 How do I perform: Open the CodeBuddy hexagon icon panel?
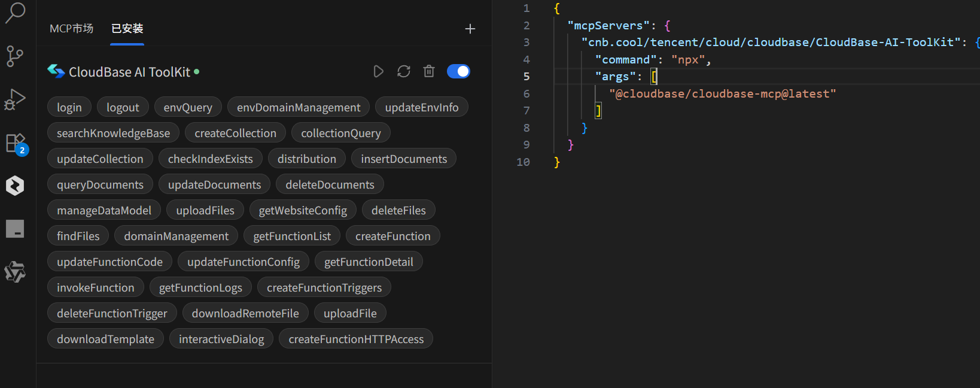[15, 186]
